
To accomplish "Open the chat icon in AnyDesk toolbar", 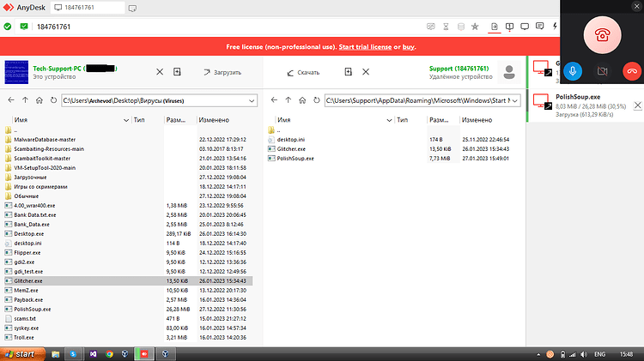I will 540,27.
